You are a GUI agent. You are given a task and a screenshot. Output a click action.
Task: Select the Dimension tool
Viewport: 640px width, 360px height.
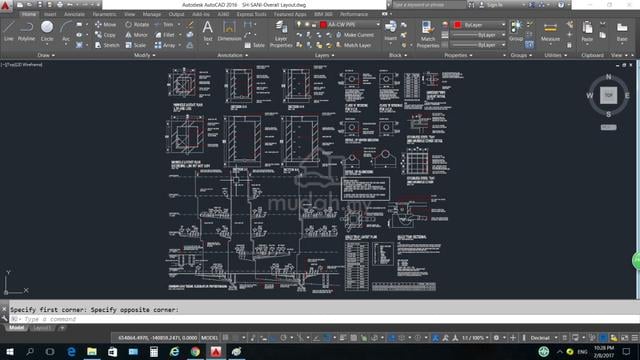click(229, 31)
